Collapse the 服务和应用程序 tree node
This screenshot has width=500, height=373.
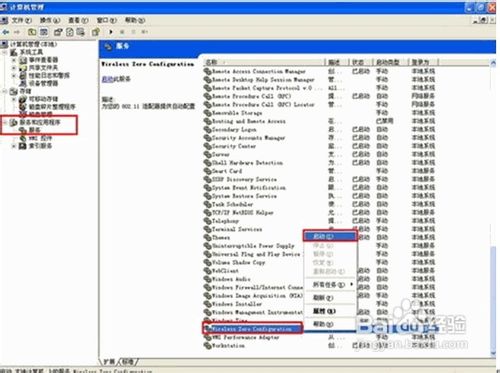5,122
